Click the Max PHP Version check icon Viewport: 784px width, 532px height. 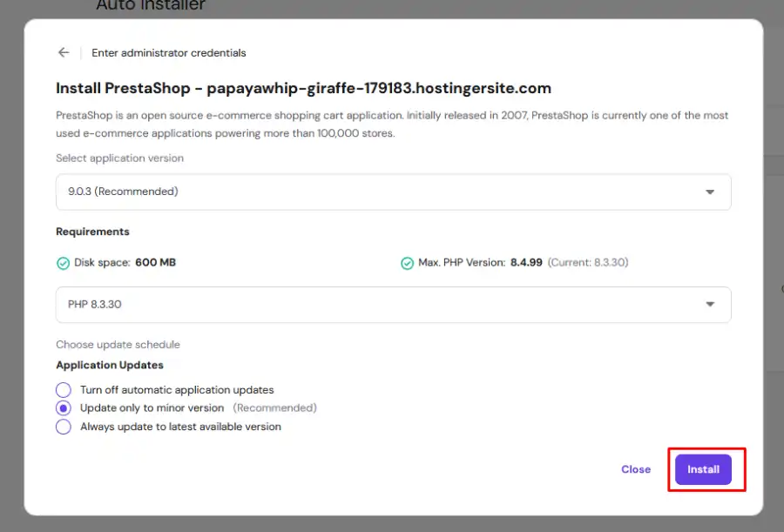coord(407,263)
